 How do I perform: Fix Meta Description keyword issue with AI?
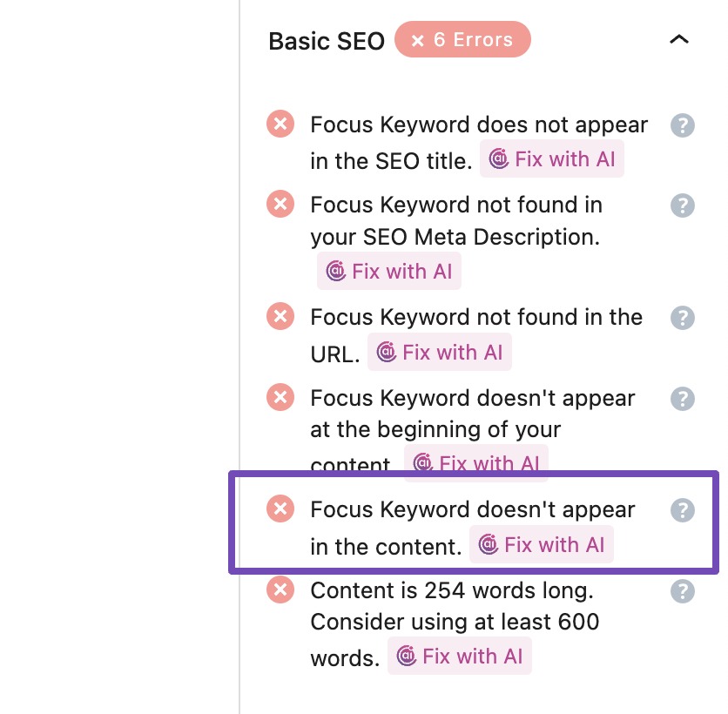[x=389, y=271]
